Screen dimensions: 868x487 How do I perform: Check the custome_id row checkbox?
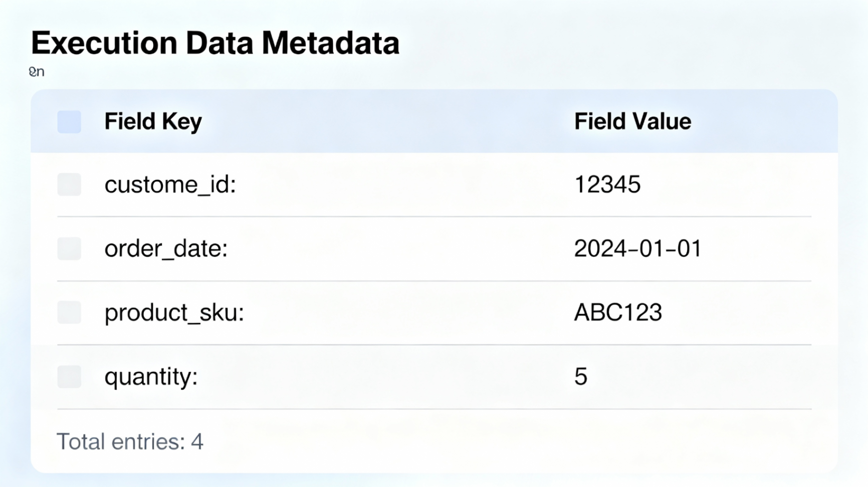coord(69,185)
